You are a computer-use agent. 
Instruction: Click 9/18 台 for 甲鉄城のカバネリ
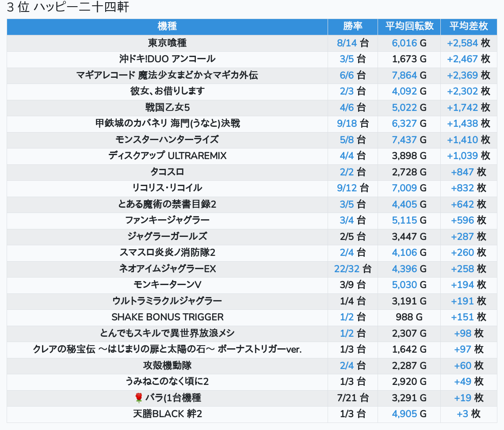pos(353,123)
